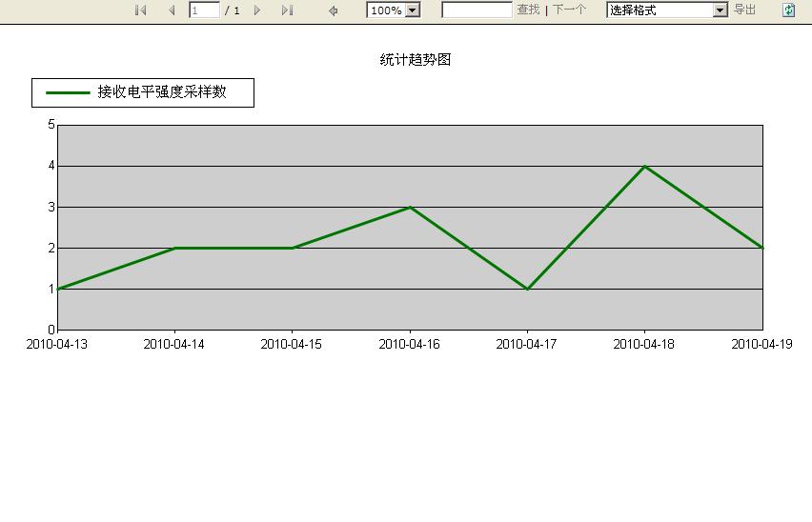Click the search text input box
This screenshot has width=812, height=522.
click(477, 10)
